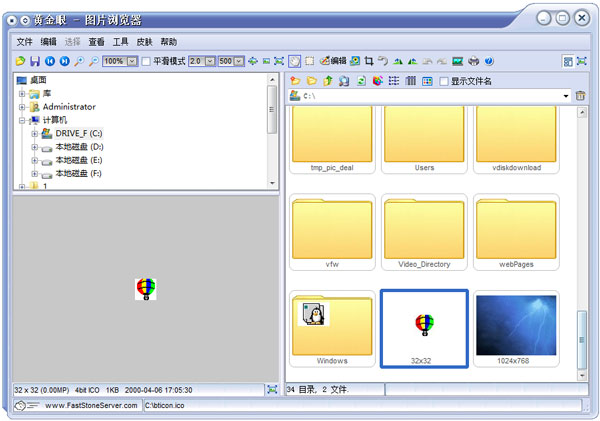Select the Video_Directory folder thumbnail

(424, 232)
